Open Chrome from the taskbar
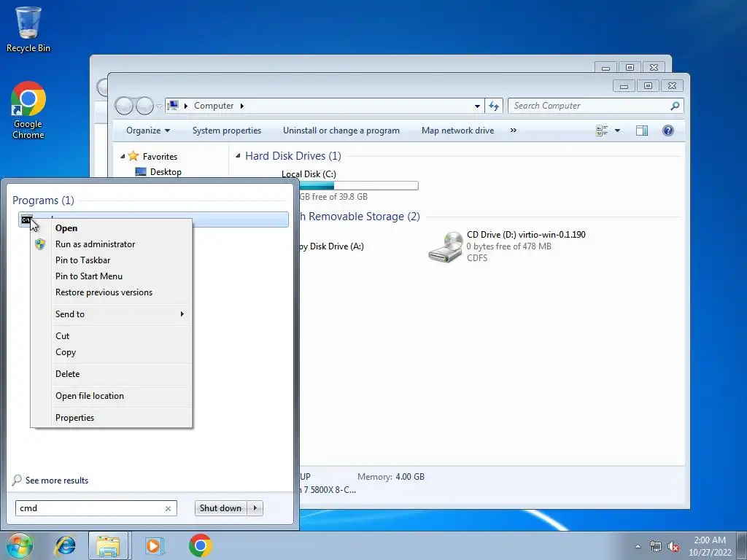 [200, 545]
